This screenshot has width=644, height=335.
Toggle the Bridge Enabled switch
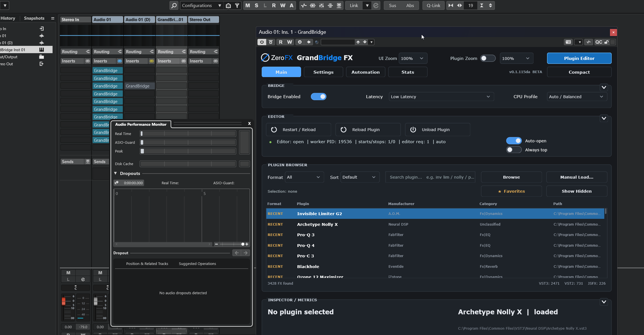318,96
